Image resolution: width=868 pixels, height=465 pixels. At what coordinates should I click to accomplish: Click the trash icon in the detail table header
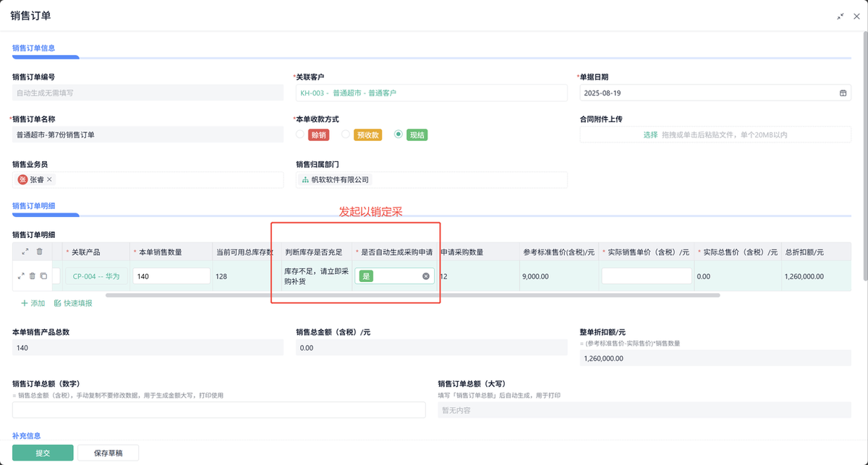pos(40,252)
